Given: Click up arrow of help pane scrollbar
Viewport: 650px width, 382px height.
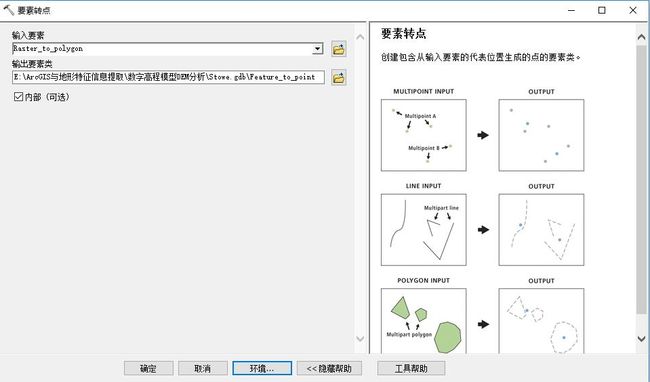Looking at the screenshot, I should click(x=641, y=37).
